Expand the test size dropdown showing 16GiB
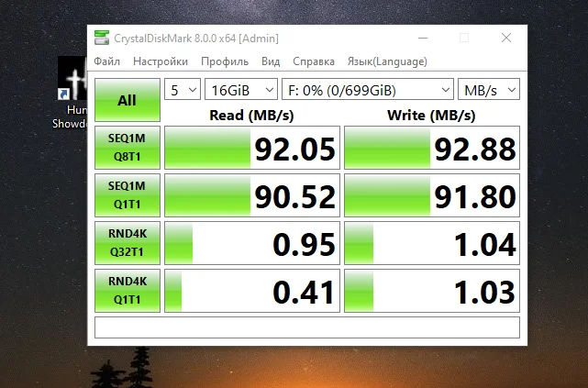The height and width of the screenshot is (388, 588). coord(241,90)
